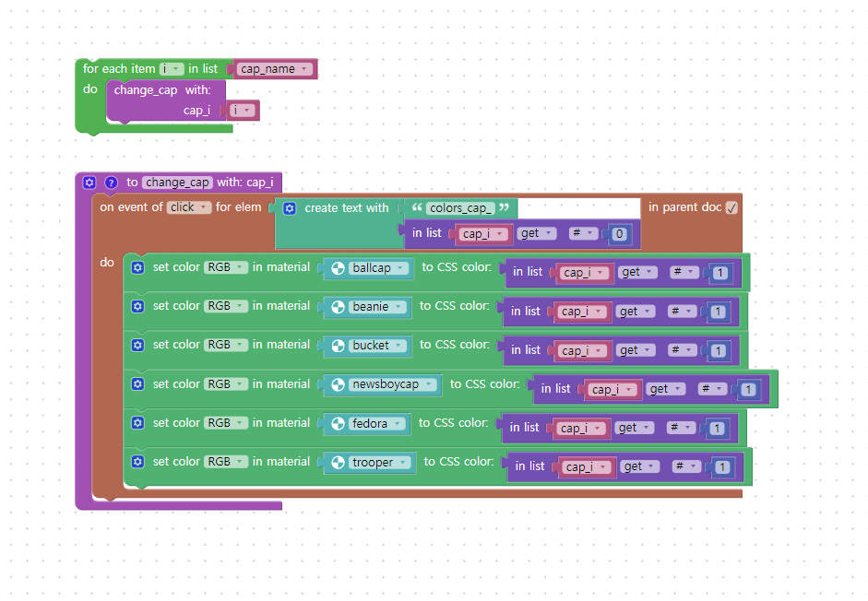The width and height of the screenshot is (868, 601).
Task: Click material icon beside newsboycap
Action: 338,384
